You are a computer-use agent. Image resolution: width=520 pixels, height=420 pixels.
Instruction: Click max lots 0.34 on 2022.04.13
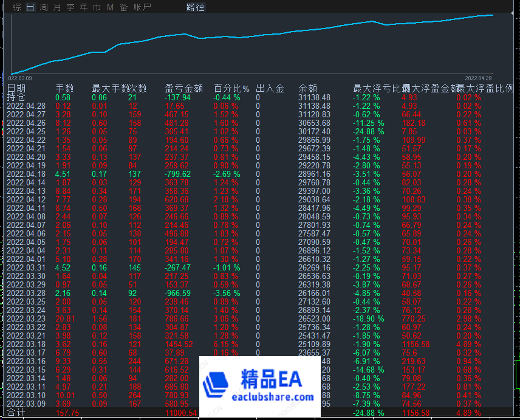[100, 191]
